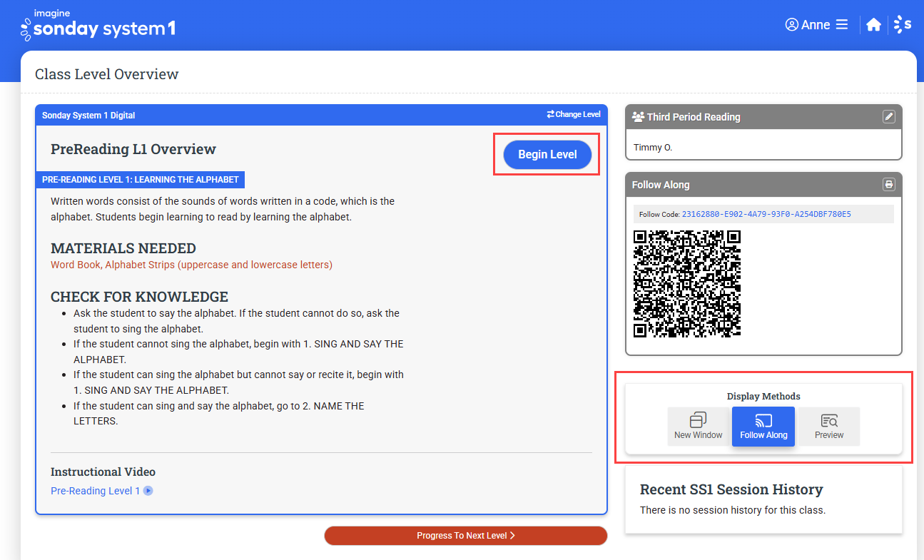Open the Sonday S logo icon

coord(903,25)
